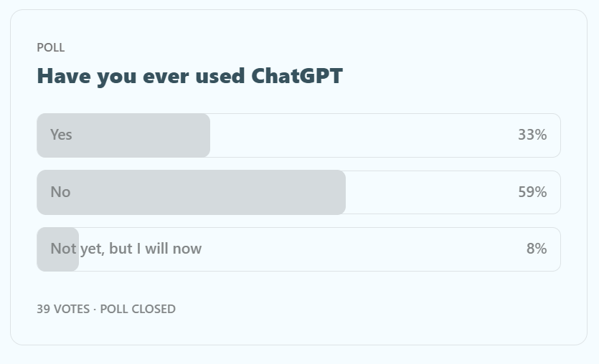
Task: Click unfilled area of the "Not yet" bar
Action: (359, 249)
